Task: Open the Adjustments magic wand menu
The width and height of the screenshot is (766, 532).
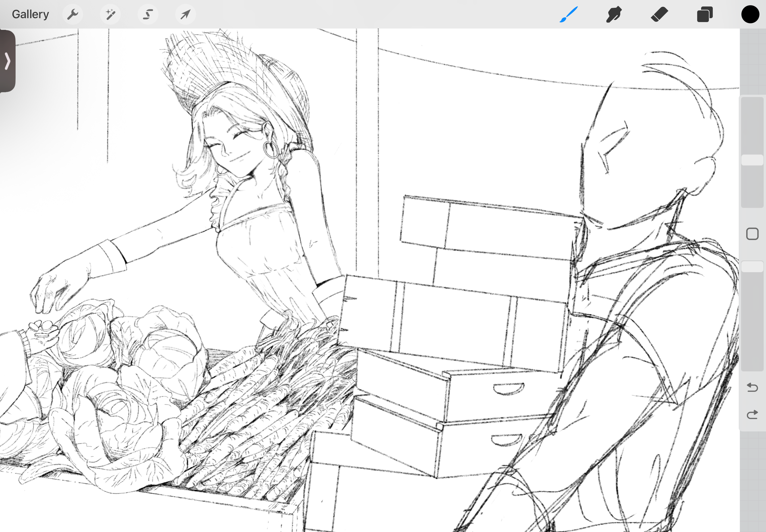Action: click(110, 14)
